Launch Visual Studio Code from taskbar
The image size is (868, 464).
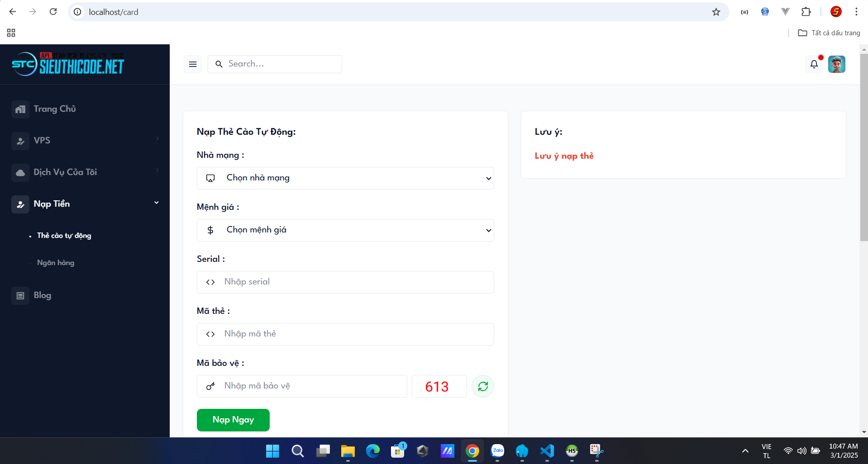(547, 451)
